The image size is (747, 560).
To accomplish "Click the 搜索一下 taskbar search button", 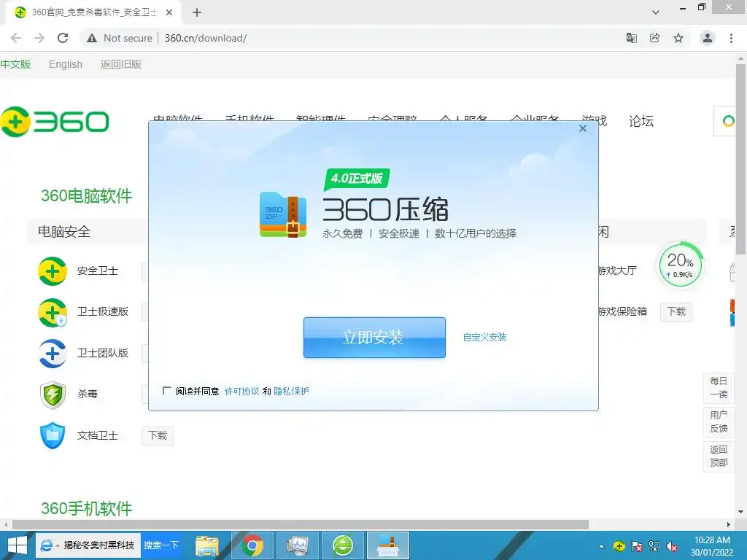I will coord(161,545).
